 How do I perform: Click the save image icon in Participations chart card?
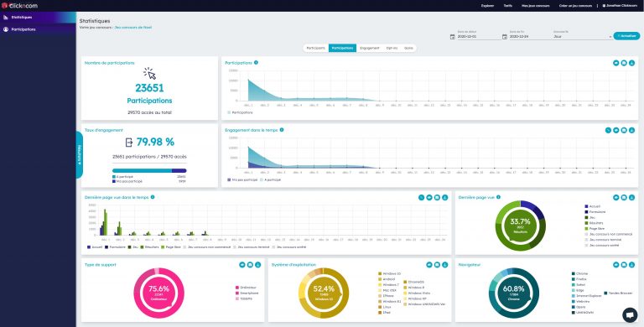click(624, 63)
